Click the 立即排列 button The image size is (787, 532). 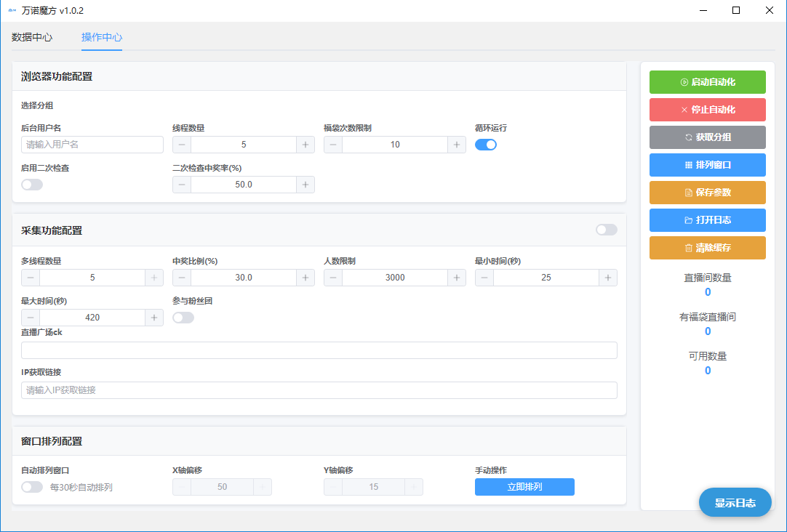click(524, 487)
